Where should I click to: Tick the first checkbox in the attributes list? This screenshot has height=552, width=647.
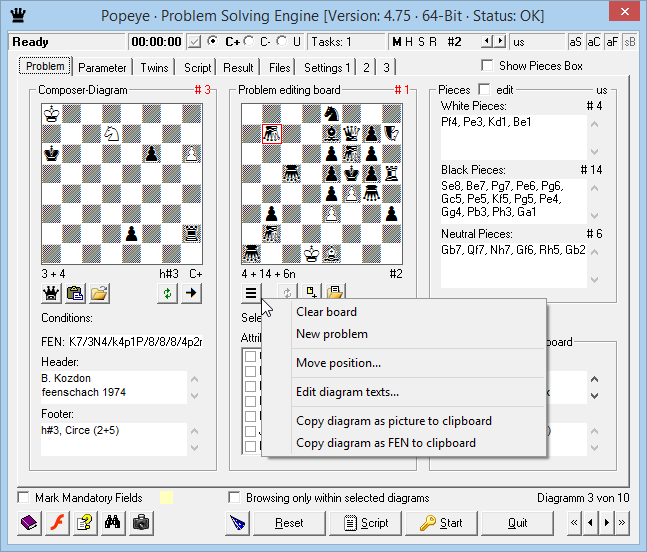click(250, 356)
